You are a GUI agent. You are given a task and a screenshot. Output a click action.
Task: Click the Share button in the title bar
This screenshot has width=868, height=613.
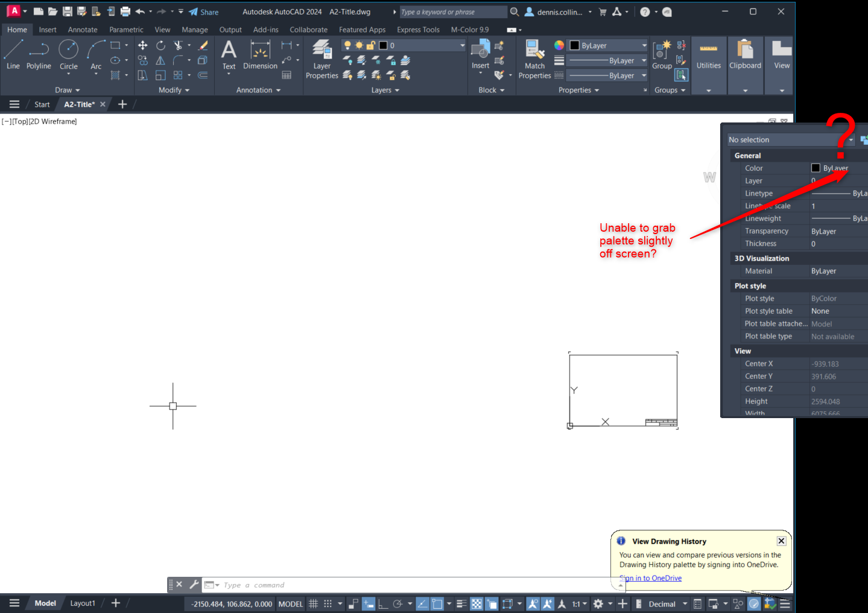point(203,11)
